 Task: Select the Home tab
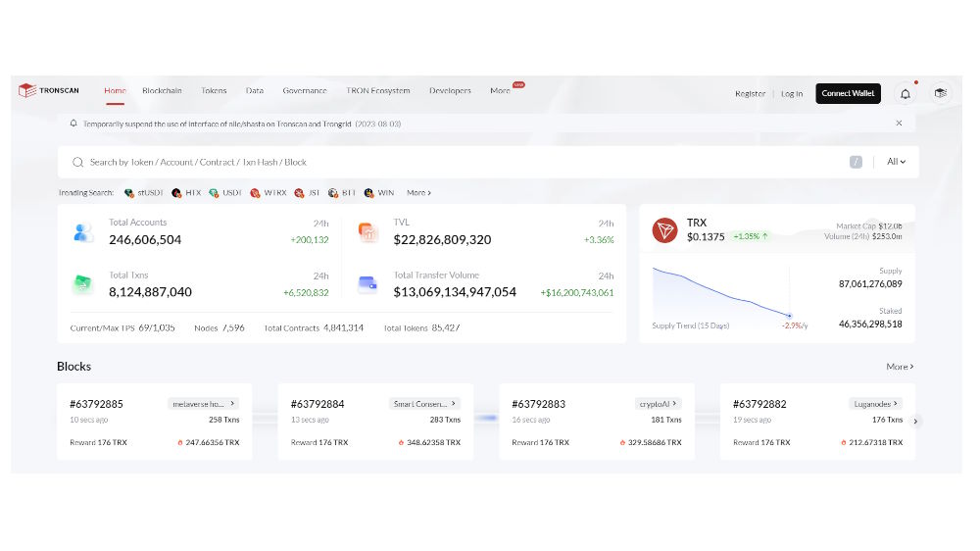[115, 91]
